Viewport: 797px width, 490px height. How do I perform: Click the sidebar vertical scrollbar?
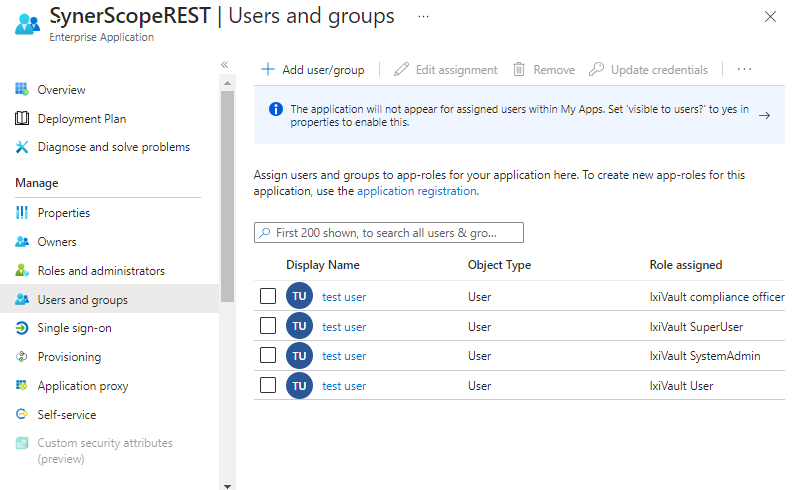pyautogui.click(x=227, y=200)
